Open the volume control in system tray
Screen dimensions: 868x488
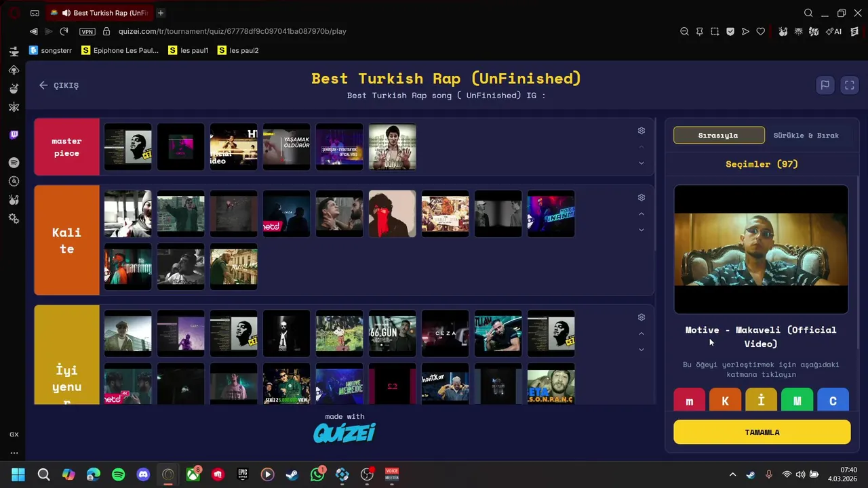point(801,474)
